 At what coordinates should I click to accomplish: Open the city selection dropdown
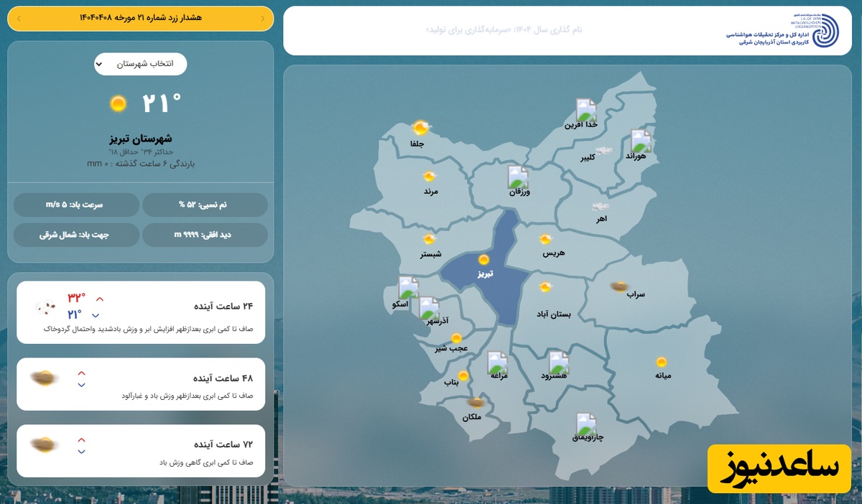(141, 64)
